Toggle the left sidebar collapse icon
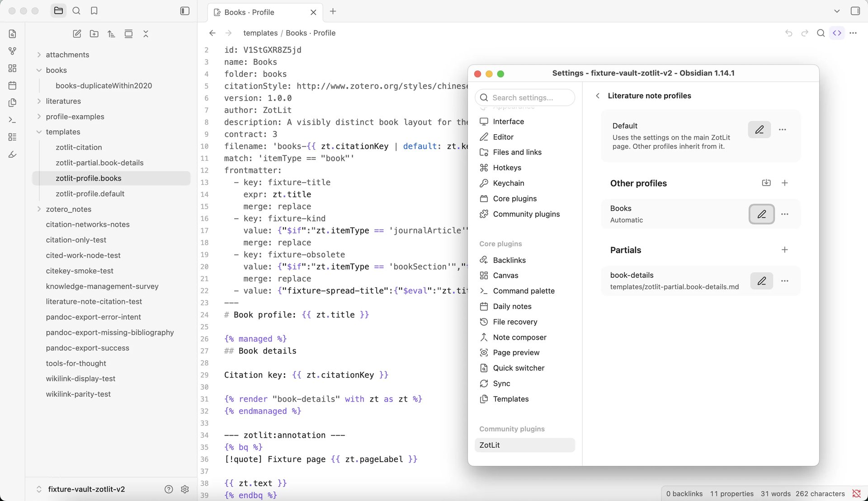Screen dimensions: 868x501 (x=184, y=11)
